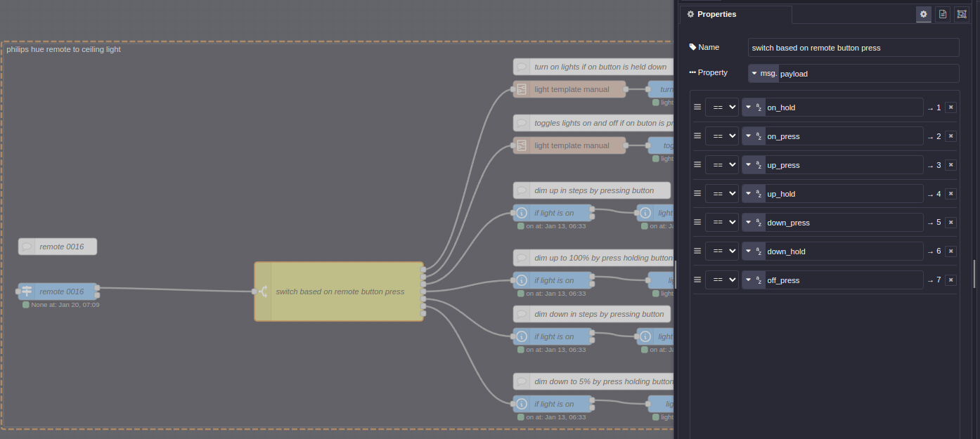980x439 pixels.
Task: Select the dim down in steps comment node
Action: (591, 314)
